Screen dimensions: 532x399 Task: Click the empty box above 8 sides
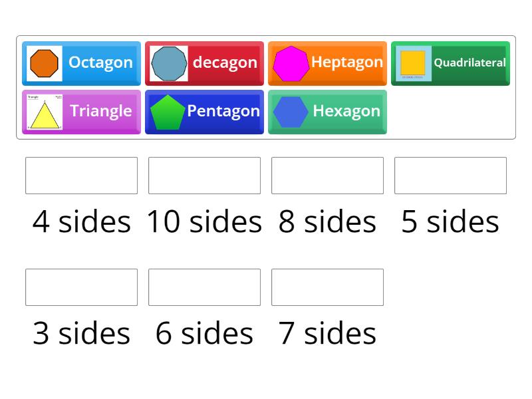327,176
